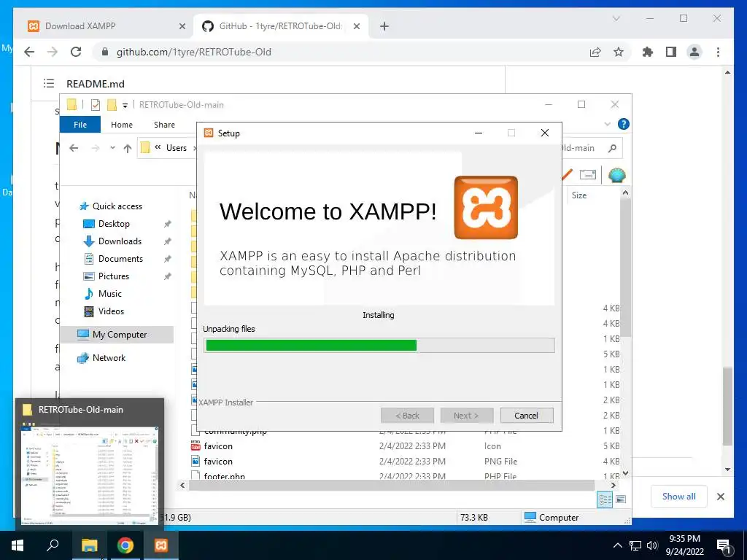
Task: Go up one folder level in Explorer
Action: [127, 148]
